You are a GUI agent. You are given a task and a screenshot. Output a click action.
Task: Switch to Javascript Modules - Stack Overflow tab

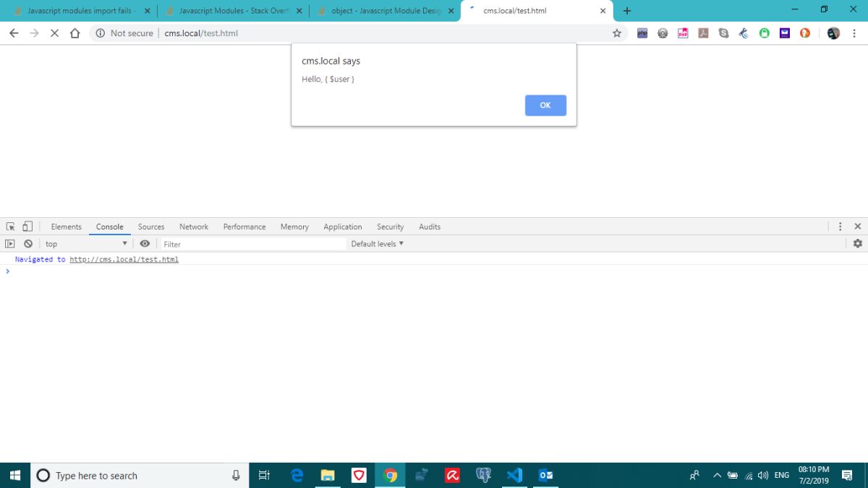234,11
